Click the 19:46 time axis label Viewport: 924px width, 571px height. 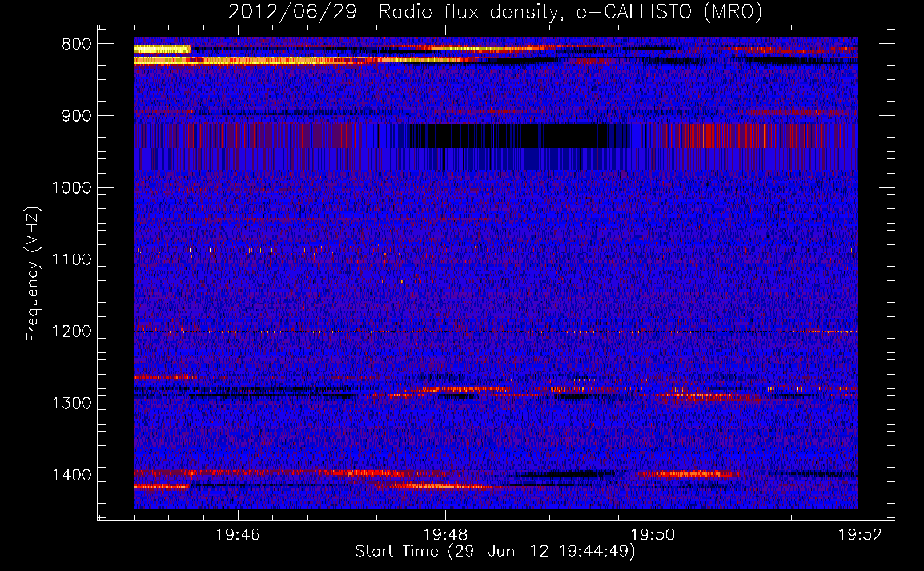[x=238, y=535]
